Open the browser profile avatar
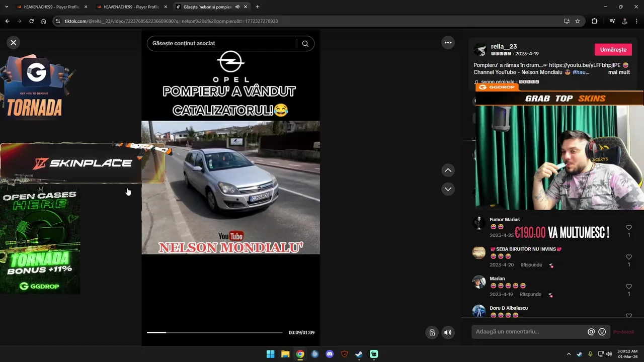644x362 pixels. [625, 21]
